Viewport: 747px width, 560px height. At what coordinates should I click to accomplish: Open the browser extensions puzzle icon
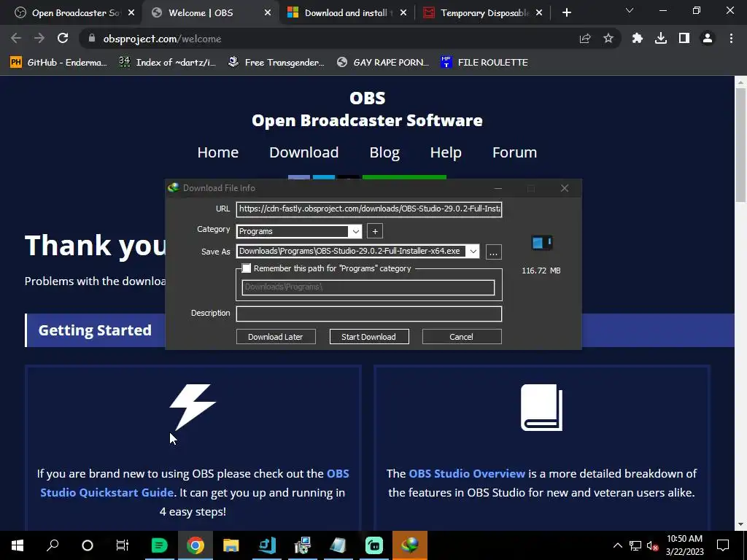click(x=638, y=39)
